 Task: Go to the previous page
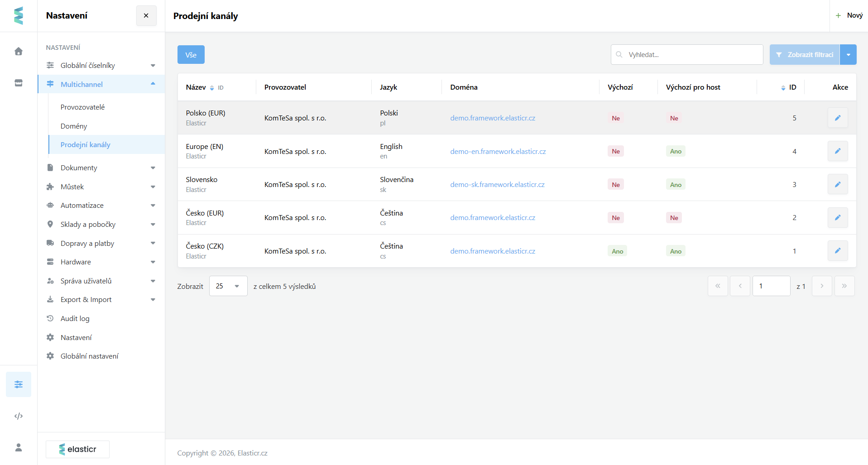pyautogui.click(x=740, y=286)
